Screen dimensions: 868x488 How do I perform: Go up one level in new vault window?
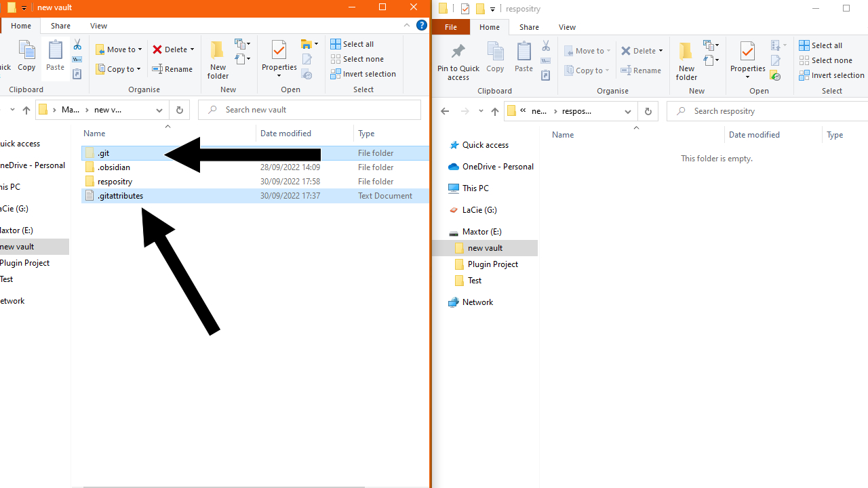[x=26, y=110]
